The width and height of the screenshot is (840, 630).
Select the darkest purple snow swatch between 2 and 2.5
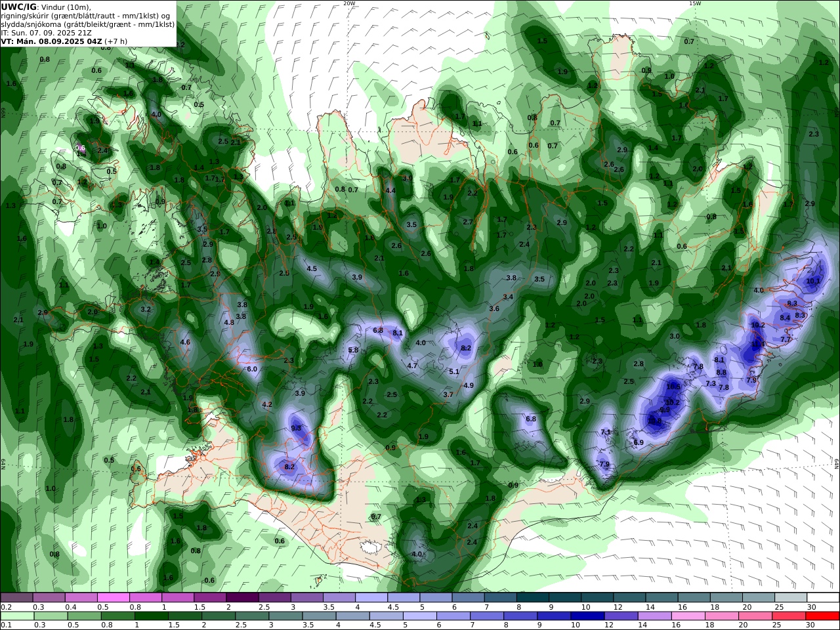click(x=242, y=598)
